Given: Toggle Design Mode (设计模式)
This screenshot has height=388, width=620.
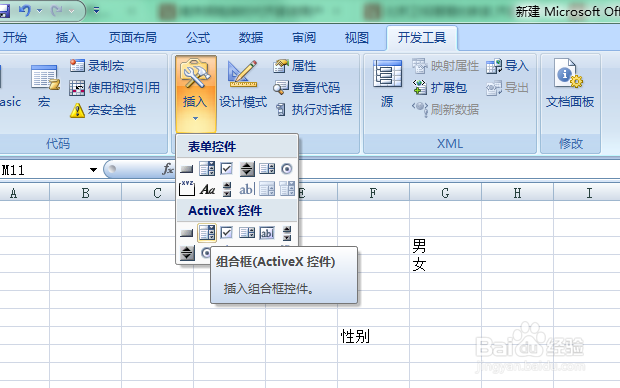Looking at the screenshot, I should coord(243,84).
